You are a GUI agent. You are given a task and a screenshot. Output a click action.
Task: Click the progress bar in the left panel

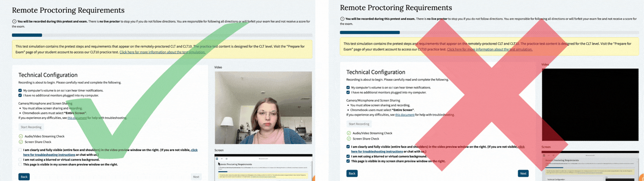[x=162, y=35]
